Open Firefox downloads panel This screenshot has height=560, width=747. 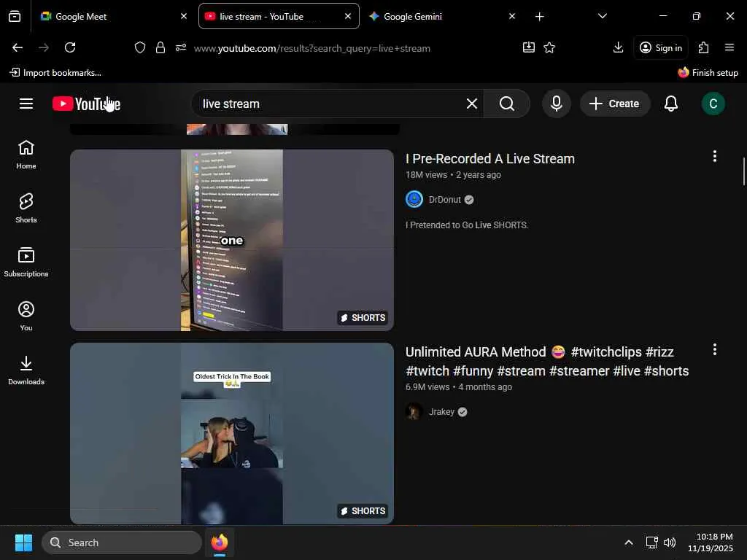618,47
